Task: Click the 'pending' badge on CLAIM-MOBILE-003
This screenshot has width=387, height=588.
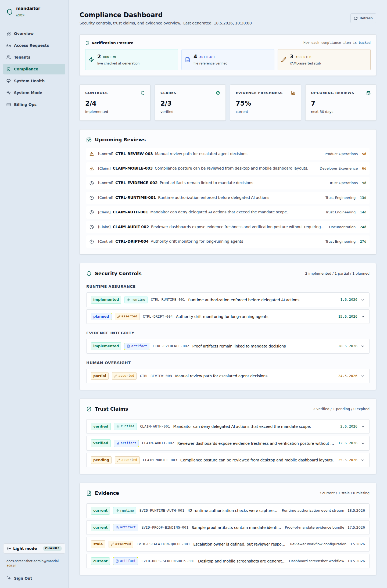Action: 101,460
